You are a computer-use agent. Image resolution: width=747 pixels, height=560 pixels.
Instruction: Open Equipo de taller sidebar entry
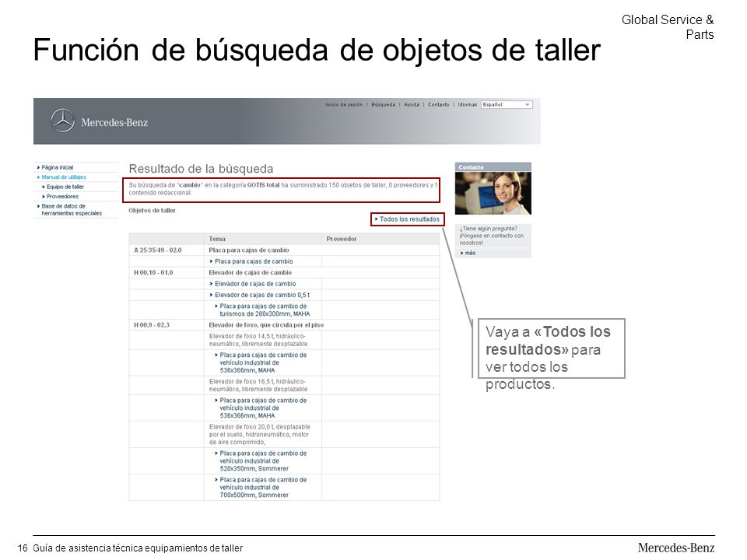point(65,187)
